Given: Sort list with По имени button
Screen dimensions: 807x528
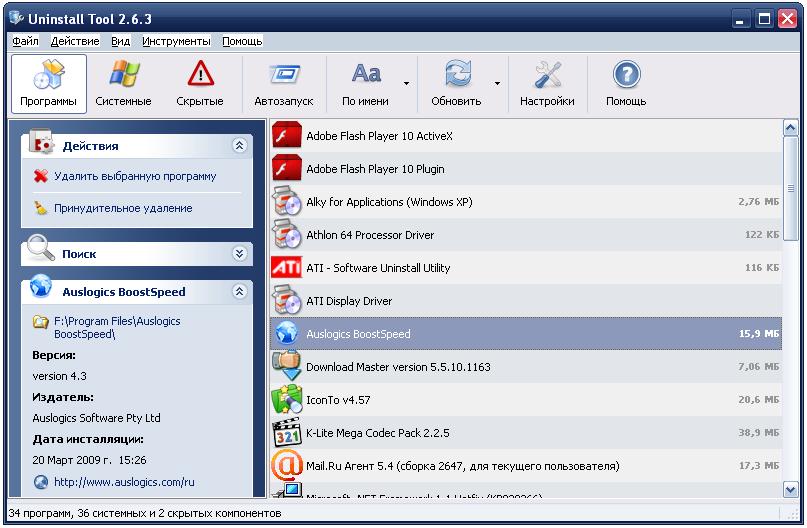Looking at the screenshot, I should coord(365,84).
